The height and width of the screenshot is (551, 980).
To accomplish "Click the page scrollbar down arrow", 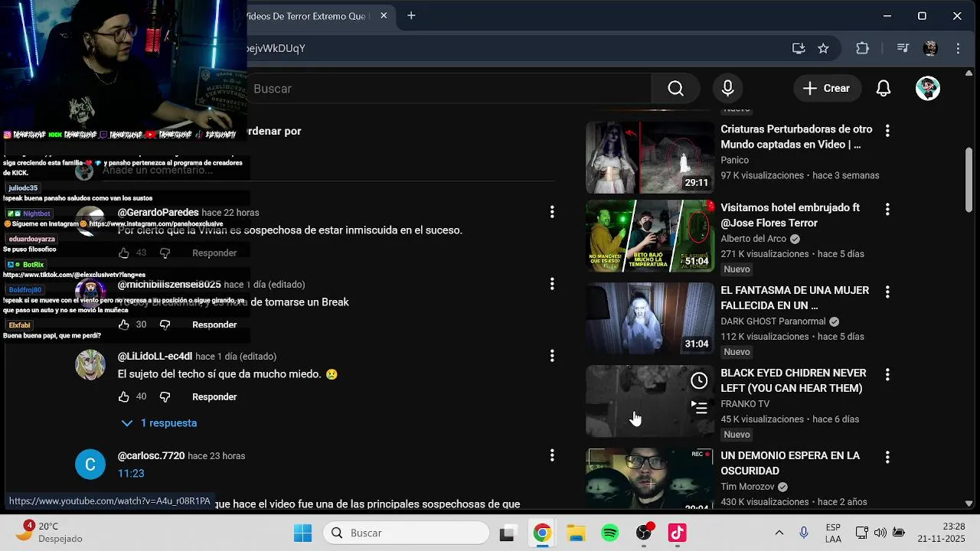I will (x=969, y=504).
